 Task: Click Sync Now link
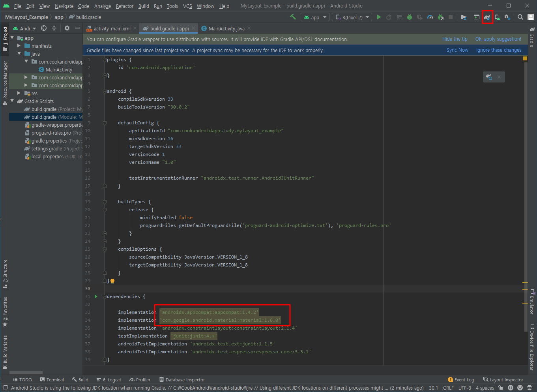coord(457,50)
